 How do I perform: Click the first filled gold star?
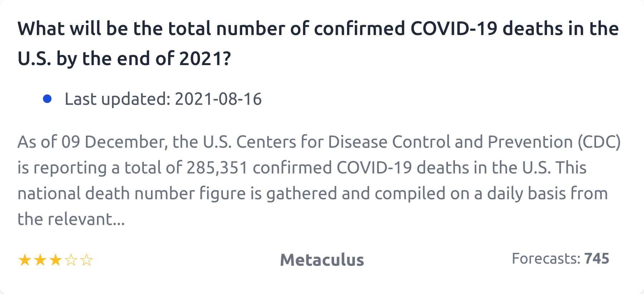click(25, 260)
